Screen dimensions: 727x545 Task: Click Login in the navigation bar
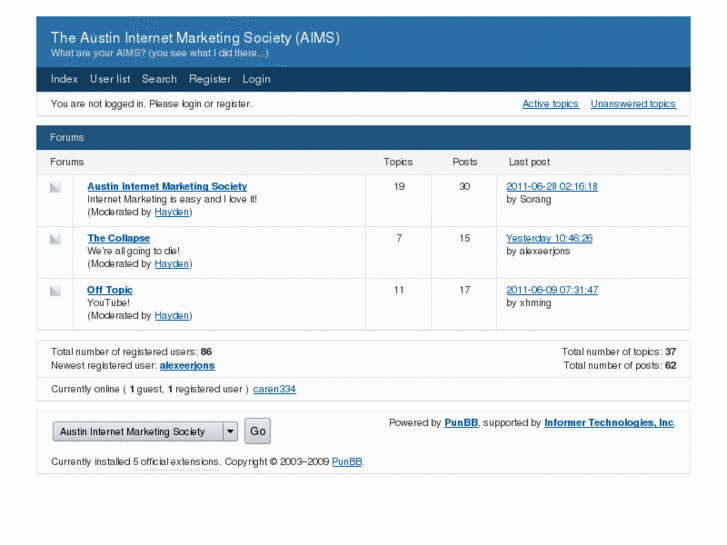pos(256,79)
